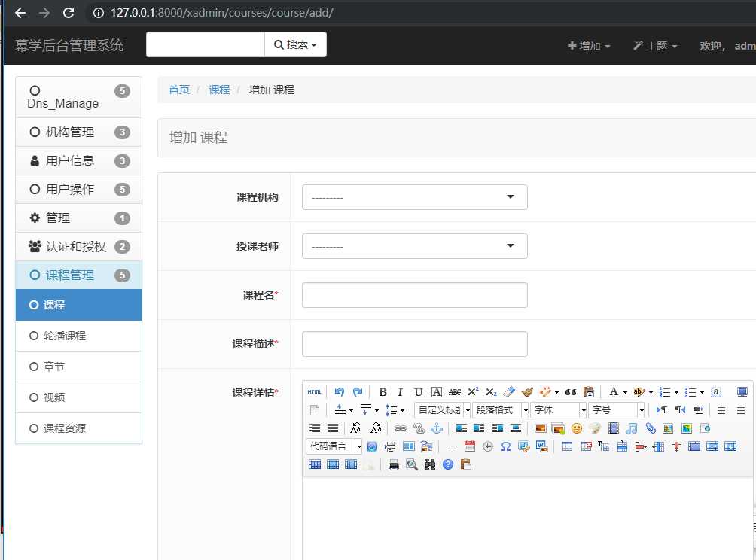Open 管理 sidebar section

(78, 218)
